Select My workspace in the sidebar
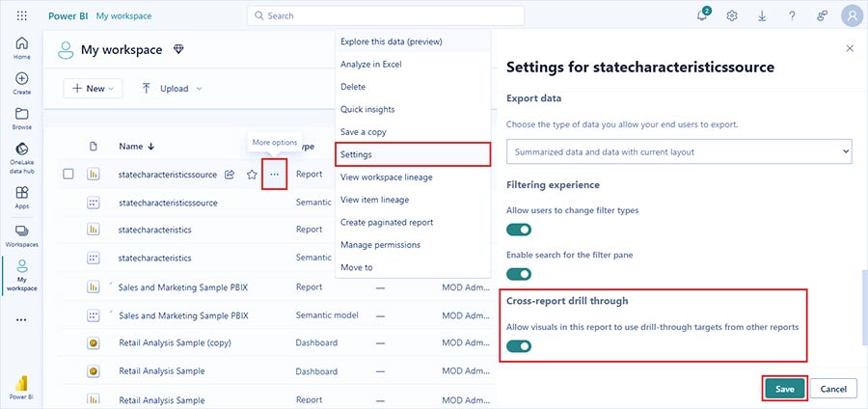This screenshot has height=409, width=868. coord(21,276)
